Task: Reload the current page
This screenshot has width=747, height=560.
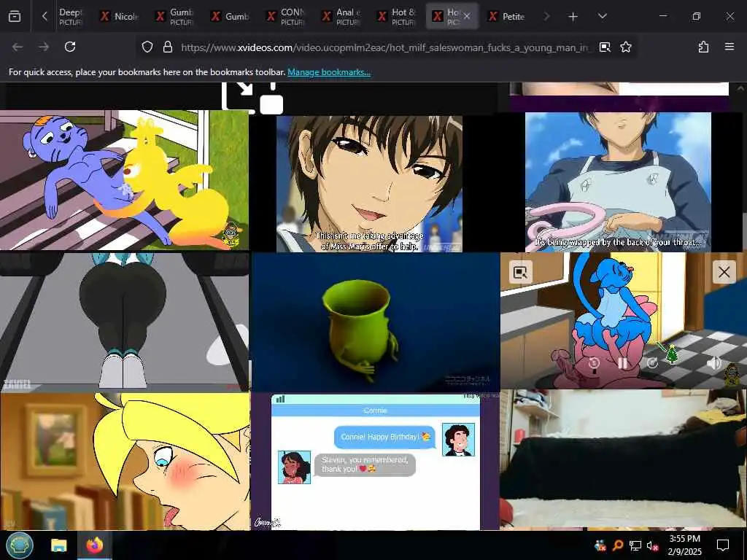Action: [x=70, y=47]
